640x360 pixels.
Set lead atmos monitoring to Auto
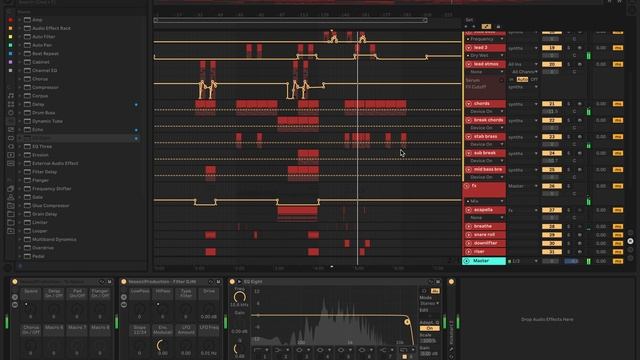coord(522,80)
